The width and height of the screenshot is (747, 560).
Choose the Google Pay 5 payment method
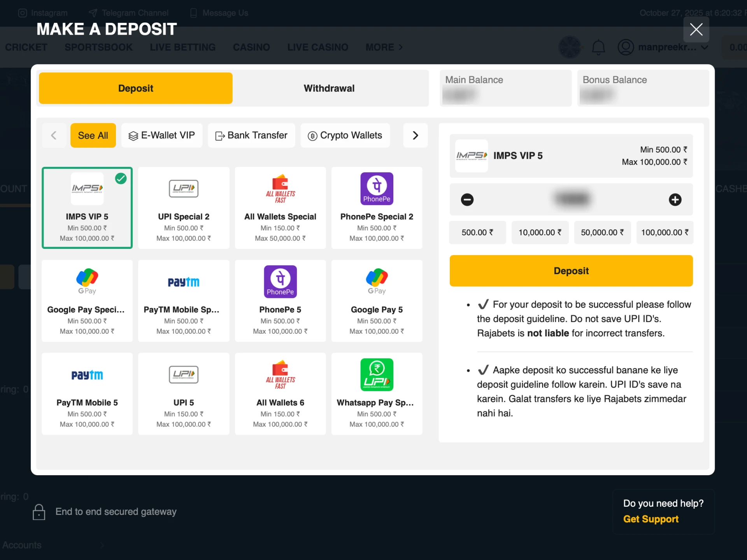click(376, 301)
